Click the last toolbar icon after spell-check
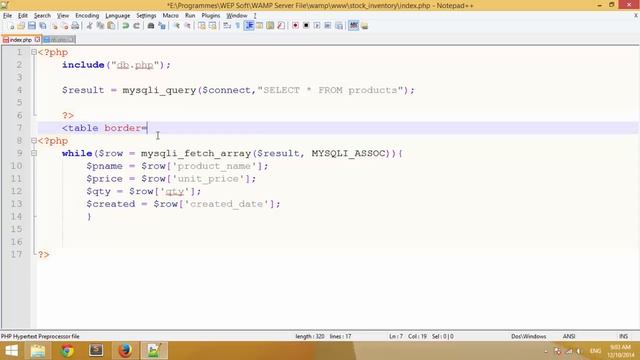Image resolution: width=640 pixels, height=360 pixels. 364,26
